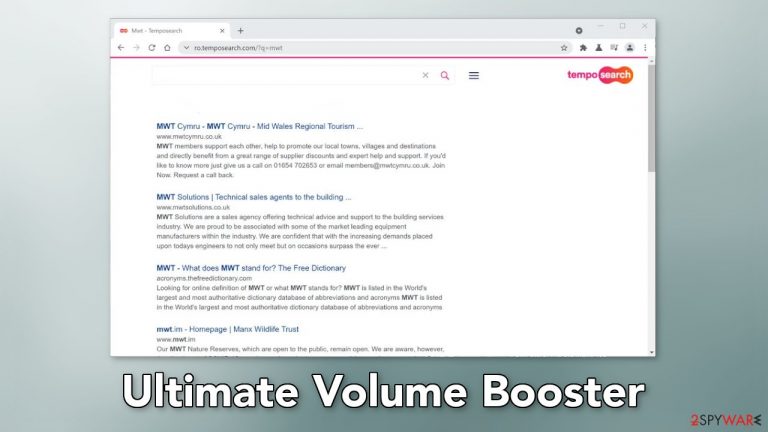Open Chrome three-dot menu
Image resolution: width=768 pixels, height=432 pixels.
[x=645, y=48]
